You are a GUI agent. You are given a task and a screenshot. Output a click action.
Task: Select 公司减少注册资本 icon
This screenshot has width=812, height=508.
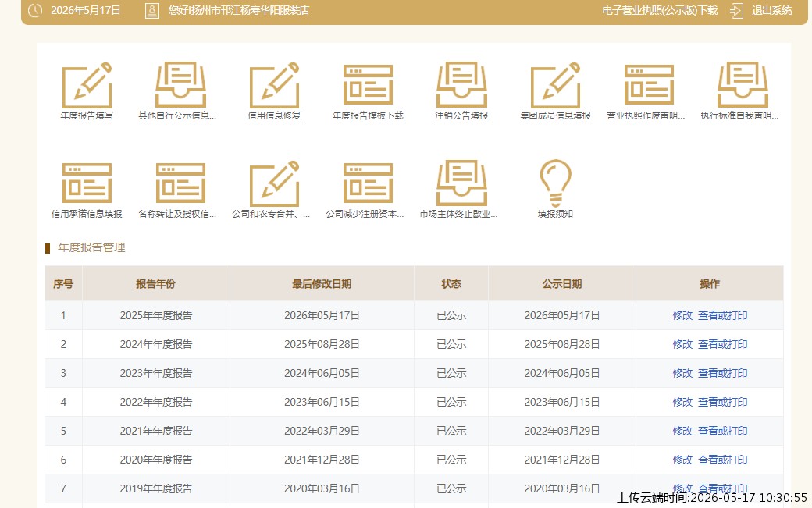[369, 183]
